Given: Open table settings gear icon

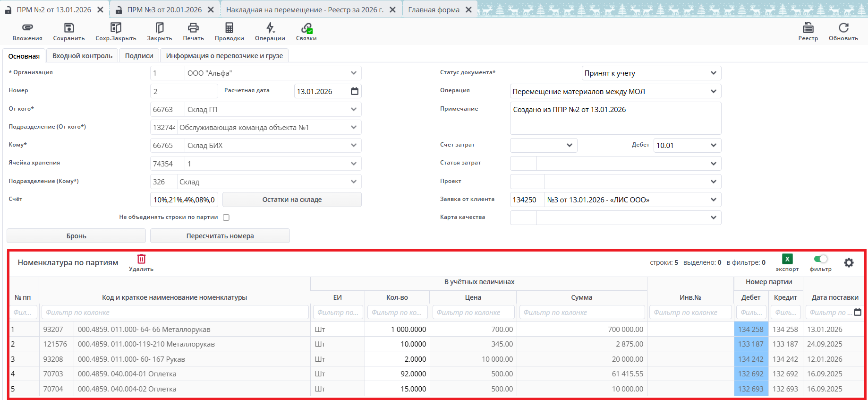Looking at the screenshot, I should click(849, 262).
